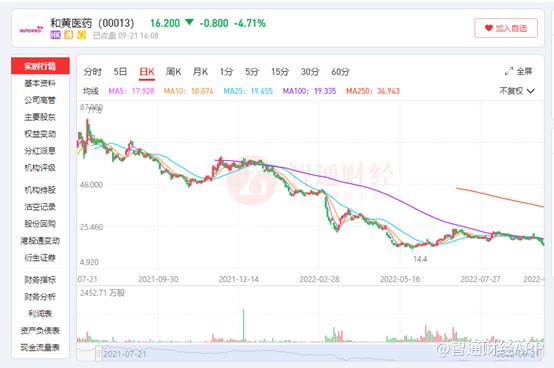Open the 不复权 adjustment dropdown
This screenshot has width=554, height=368.
point(517,91)
